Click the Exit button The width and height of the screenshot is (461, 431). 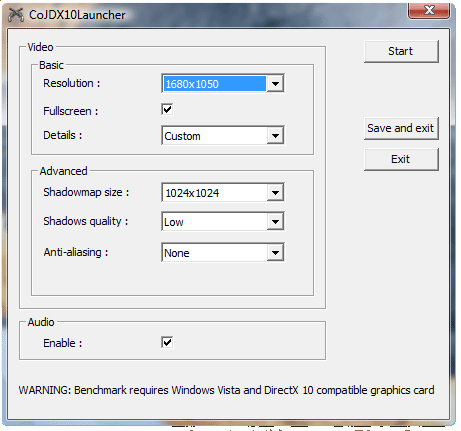(x=401, y=159)
